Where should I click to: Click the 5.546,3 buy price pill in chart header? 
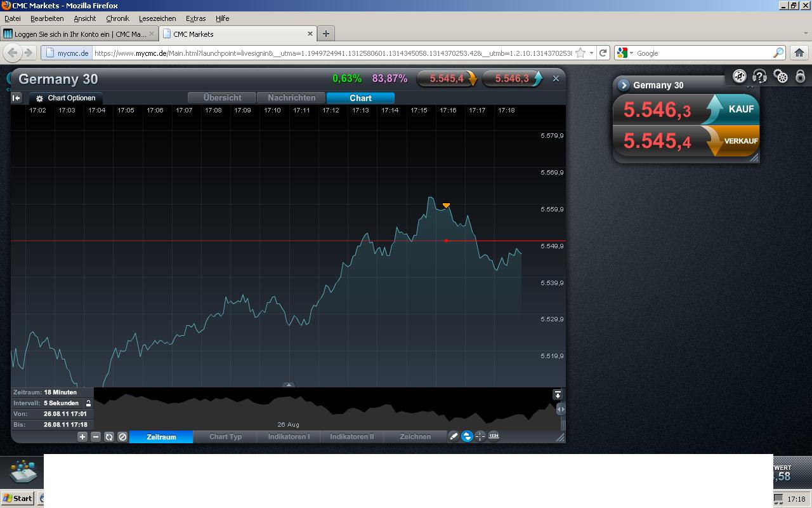512,79
